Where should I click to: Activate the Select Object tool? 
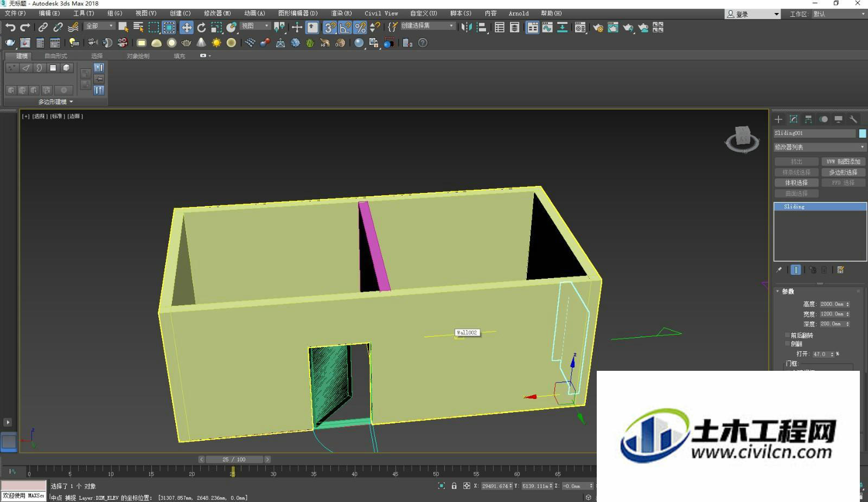point(123,27)
